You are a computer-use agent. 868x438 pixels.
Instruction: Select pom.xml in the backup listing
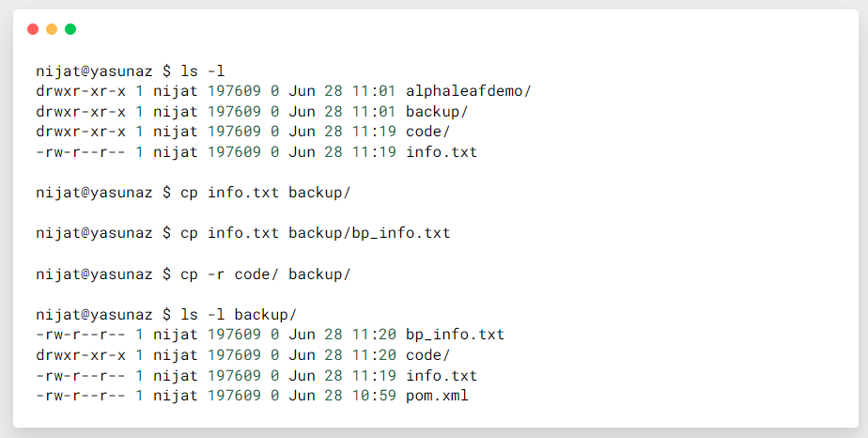(437, 396)
